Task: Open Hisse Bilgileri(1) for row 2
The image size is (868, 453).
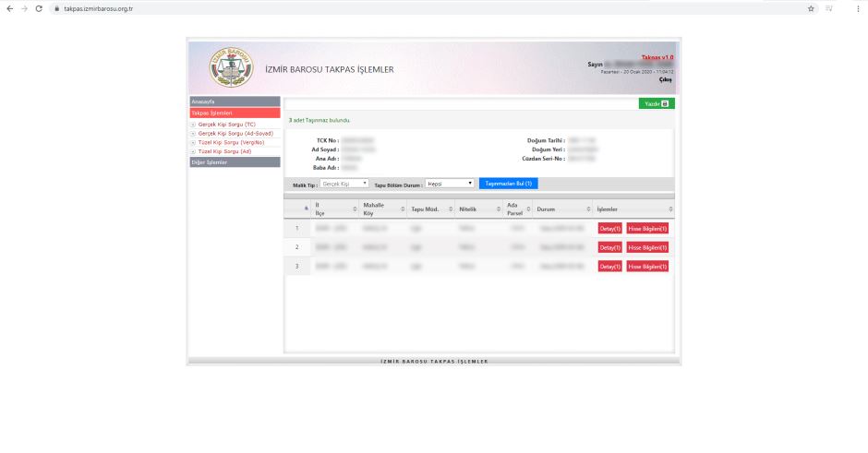Action: tap(647, 247)
